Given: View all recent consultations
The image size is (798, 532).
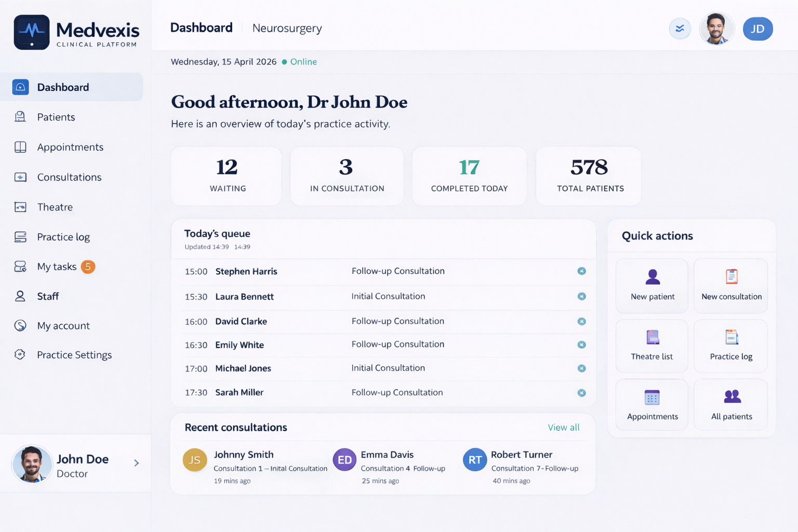Looking at the screenshot, I should 563,427.
